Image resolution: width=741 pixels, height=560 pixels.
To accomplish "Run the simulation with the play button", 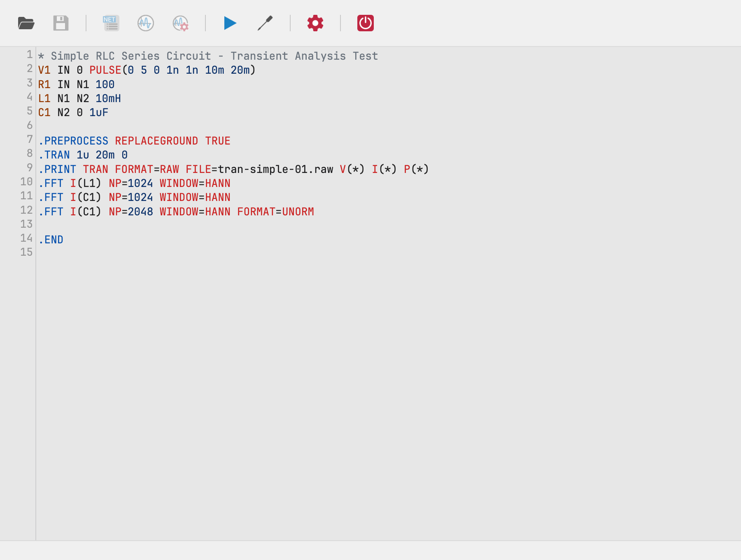I will tap(230, 23).
